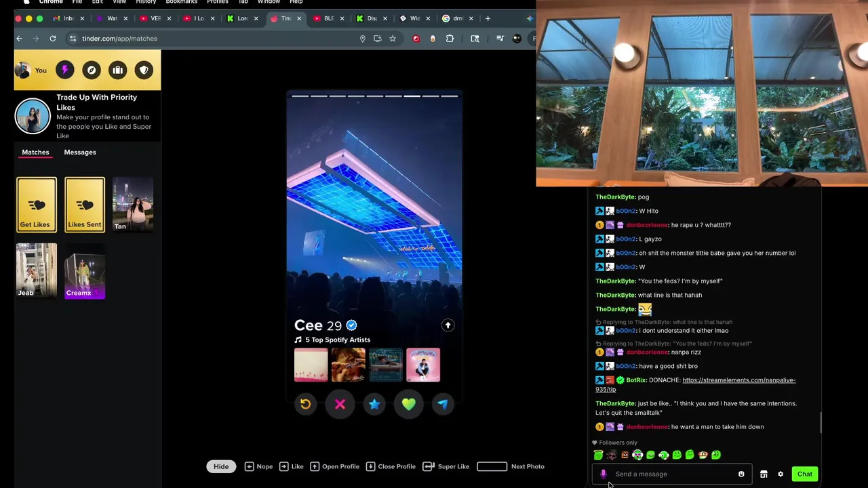
Task: Click the location pin in address bar
Action: (362, 39)
